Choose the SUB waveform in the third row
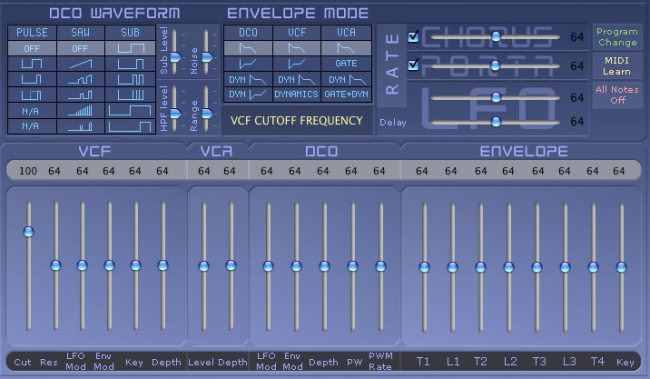The image size is (650, 379). click(130, 79)
